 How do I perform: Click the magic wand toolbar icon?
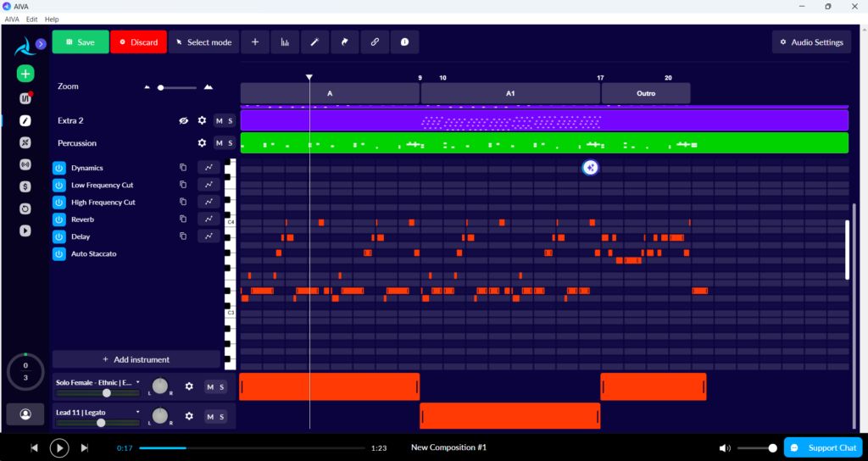coord(315,42)
